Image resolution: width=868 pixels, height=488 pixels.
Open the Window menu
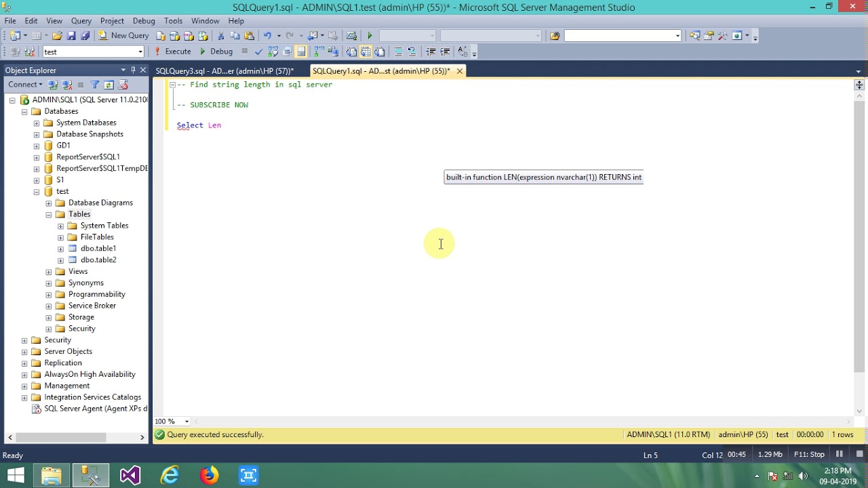click(205, 21)
